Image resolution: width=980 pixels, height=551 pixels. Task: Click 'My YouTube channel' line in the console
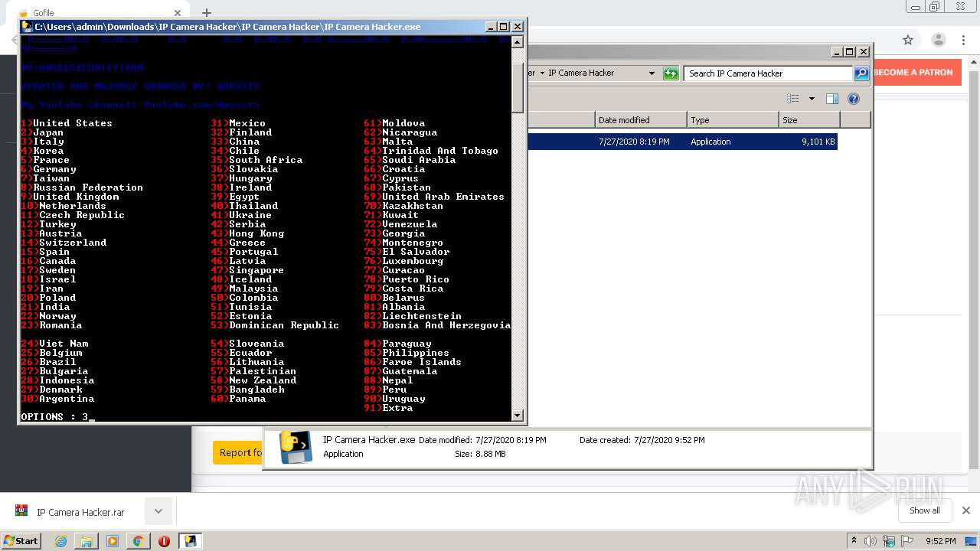tap(140, 105)
